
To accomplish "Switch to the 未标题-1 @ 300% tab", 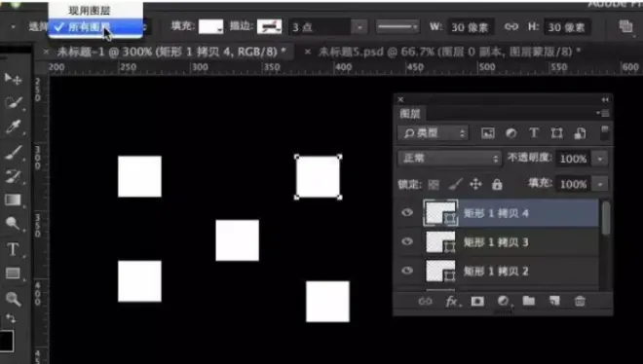I will tap(171, 52).
